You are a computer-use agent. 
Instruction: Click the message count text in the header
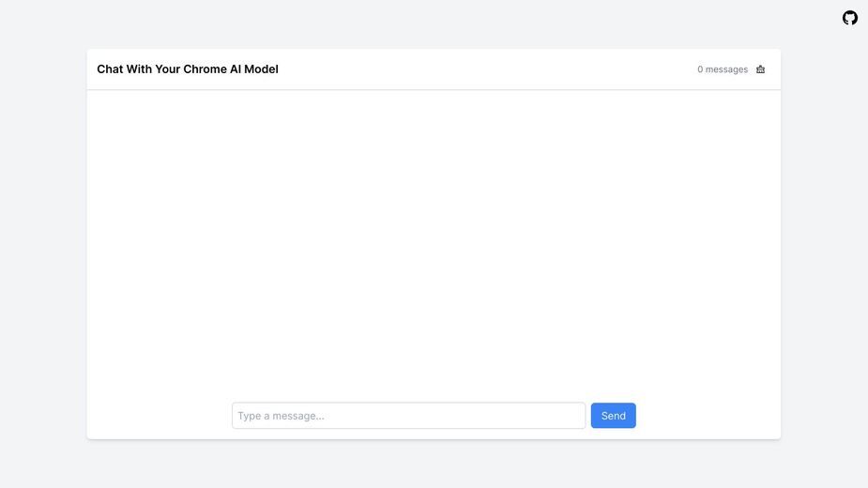click(723, 69)
